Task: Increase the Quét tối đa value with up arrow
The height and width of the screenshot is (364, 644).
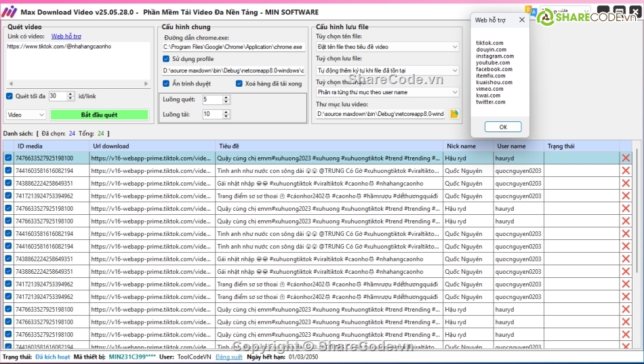Action: 71,94
